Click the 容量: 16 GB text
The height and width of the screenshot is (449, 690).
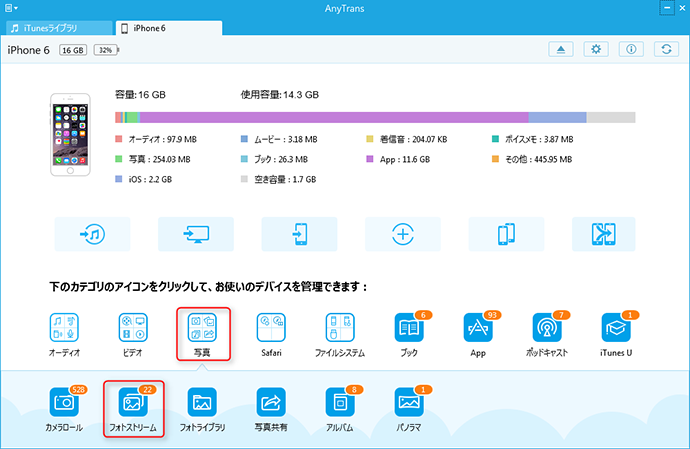(x=140, y=95)
